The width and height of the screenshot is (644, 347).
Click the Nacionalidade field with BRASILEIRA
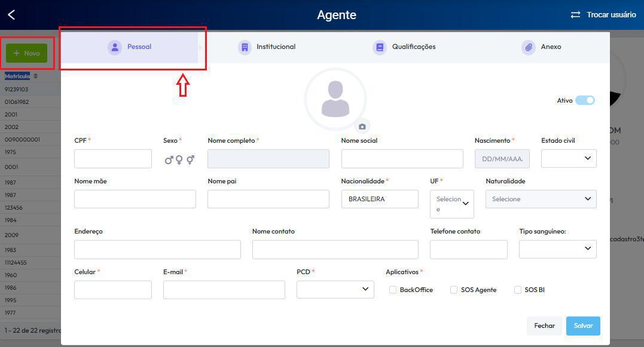click(380, 199)
